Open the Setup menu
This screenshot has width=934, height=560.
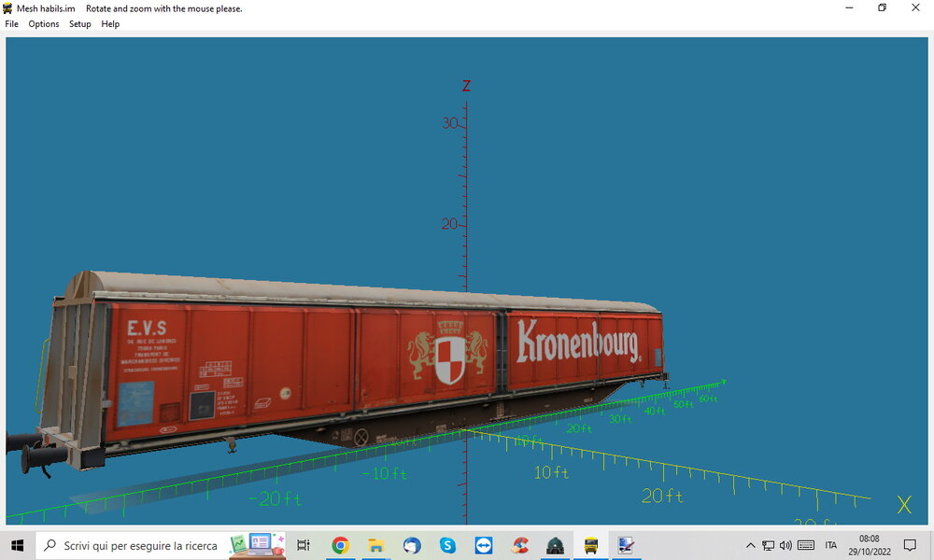point(79,24)
